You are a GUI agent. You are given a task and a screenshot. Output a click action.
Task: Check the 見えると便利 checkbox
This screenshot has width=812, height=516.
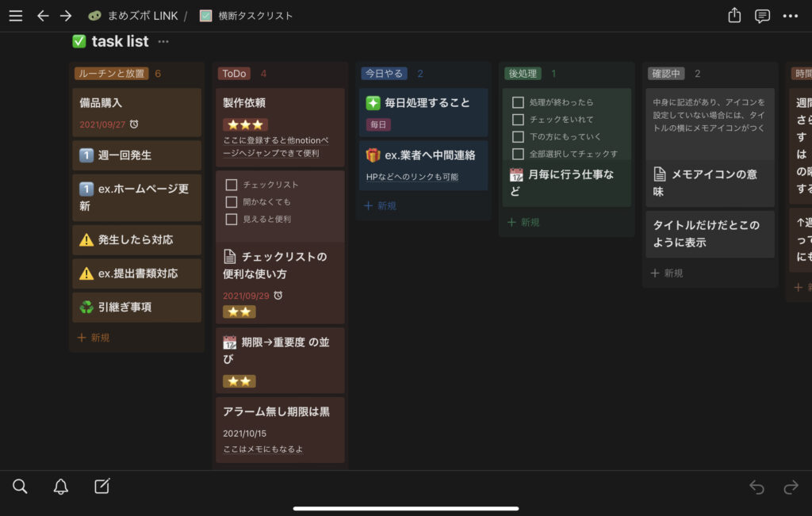(232, 219)
